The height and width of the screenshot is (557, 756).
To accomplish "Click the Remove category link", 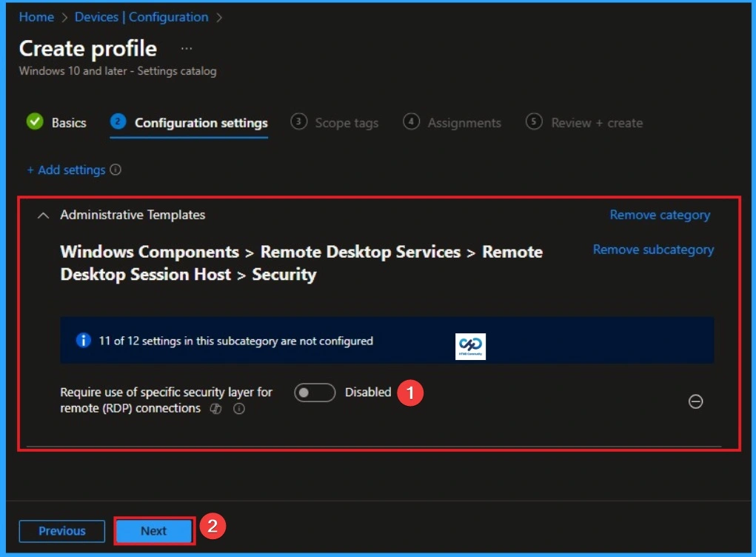I will click(658, 215).
